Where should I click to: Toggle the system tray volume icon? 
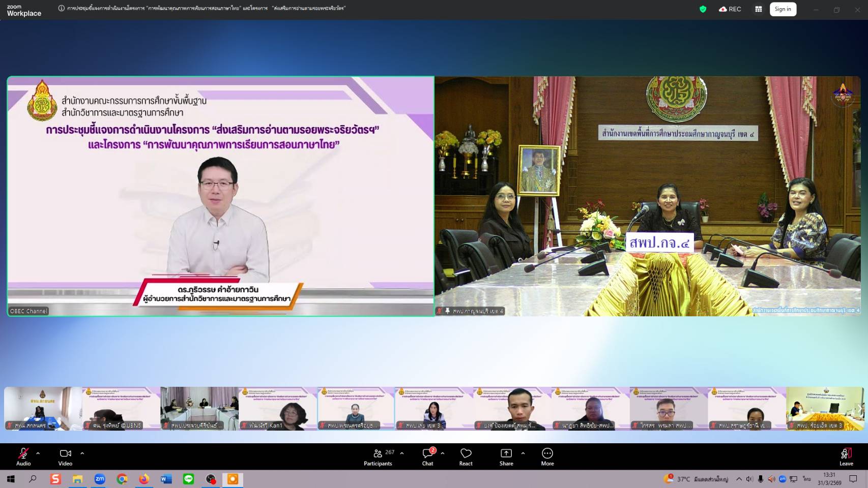pyautogui.click(x=771, y=479)
